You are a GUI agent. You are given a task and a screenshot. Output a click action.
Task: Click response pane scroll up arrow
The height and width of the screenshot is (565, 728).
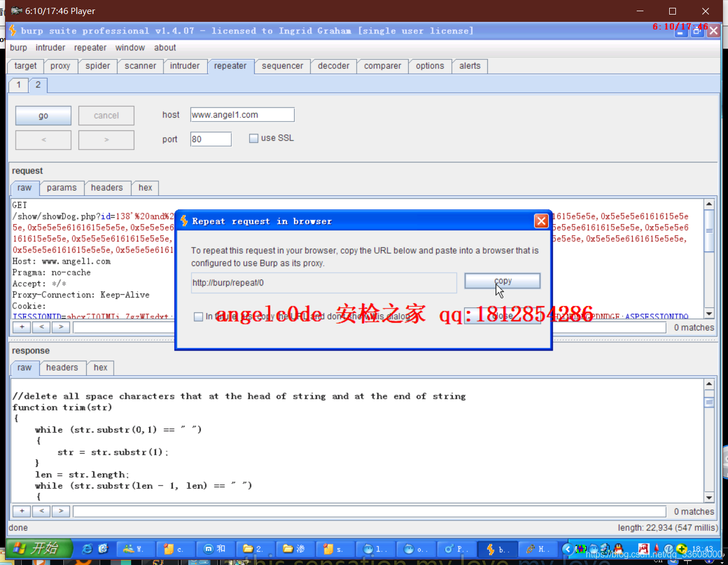[x=709, y=384]
